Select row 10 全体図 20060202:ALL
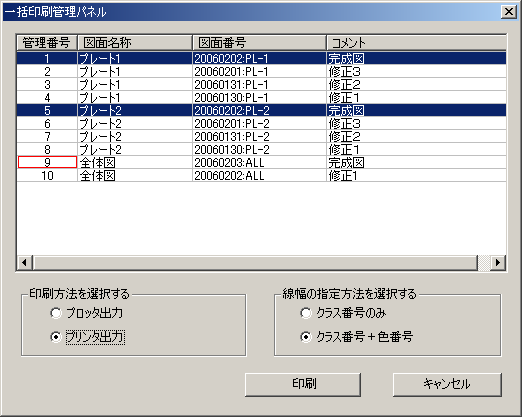The height and width of the screenshot is (417, 522). tap(262, 176)
